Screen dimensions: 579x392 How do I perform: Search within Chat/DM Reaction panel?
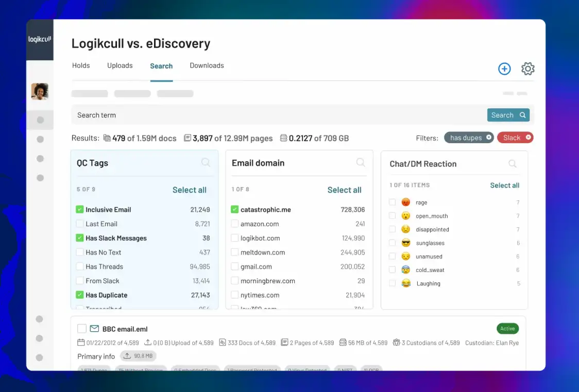(513, 163)
